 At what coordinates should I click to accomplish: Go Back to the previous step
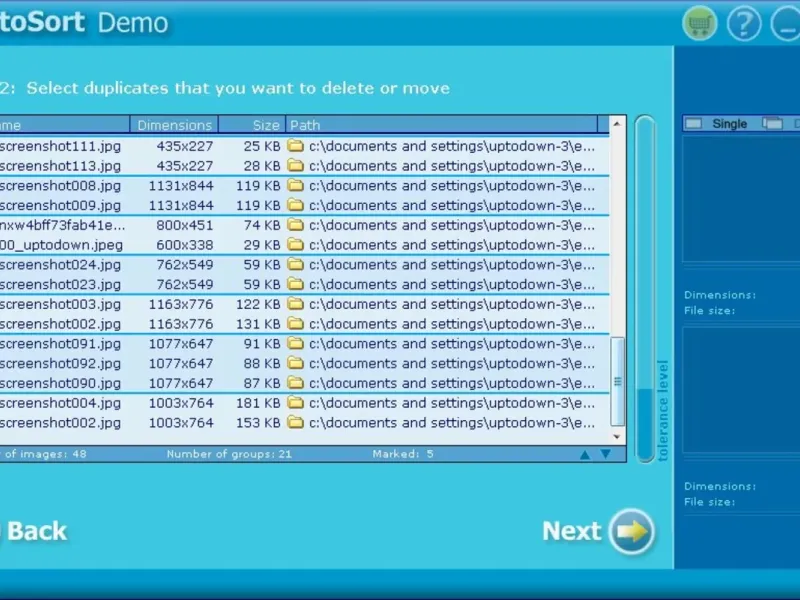tap(37, 531)
